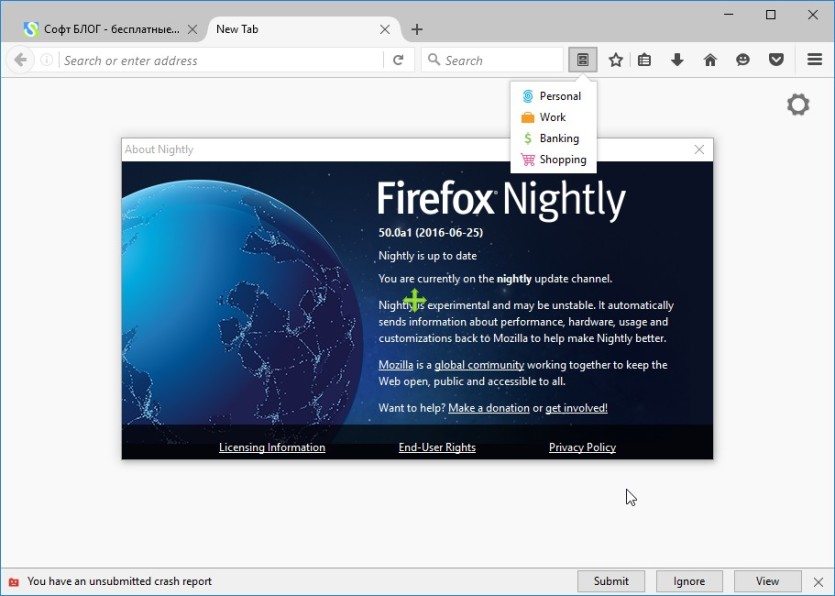Click the address bar field

click(221, 60)
